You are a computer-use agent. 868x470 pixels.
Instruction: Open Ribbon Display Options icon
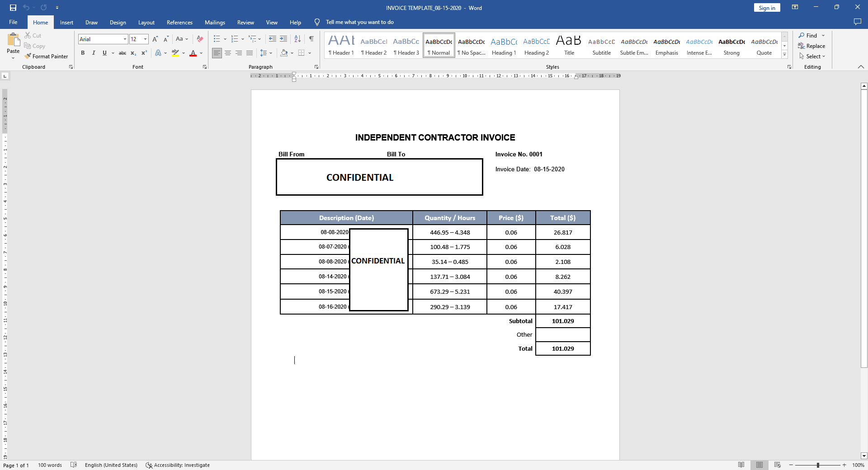795,7
